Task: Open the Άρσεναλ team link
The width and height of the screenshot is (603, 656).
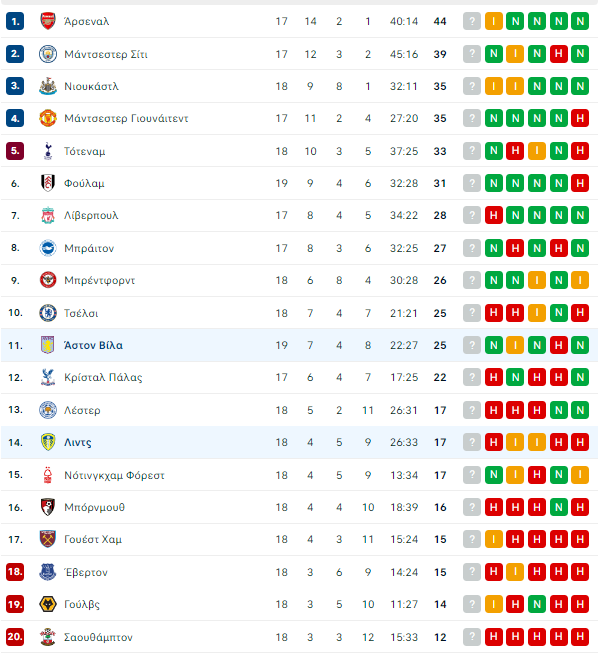Action: pos(87,21)
